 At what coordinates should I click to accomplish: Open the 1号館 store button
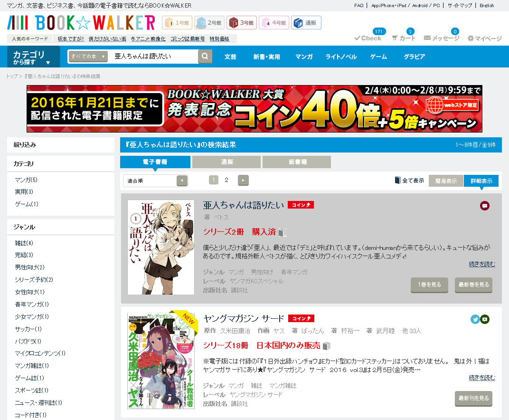(177, 23)
